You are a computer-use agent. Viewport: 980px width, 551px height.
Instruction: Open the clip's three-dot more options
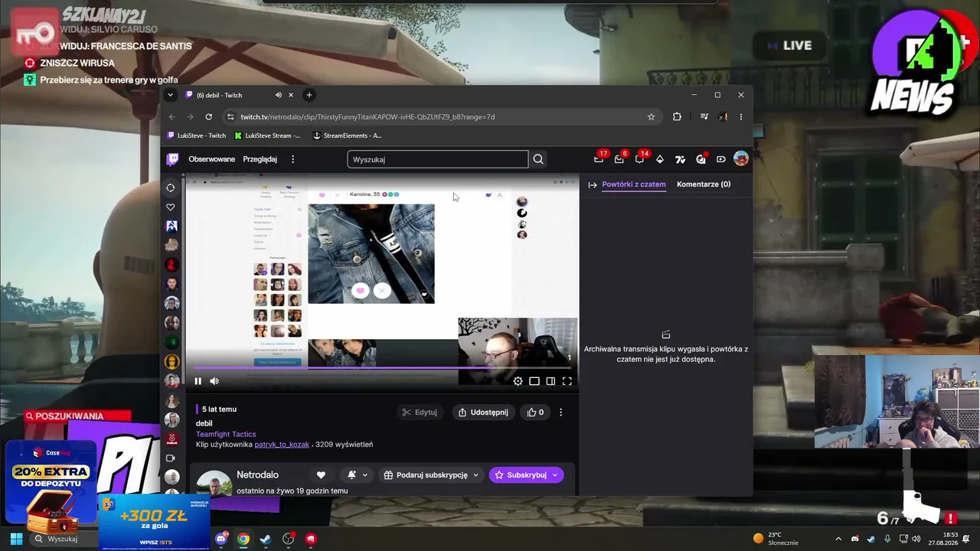pos(560,412)
